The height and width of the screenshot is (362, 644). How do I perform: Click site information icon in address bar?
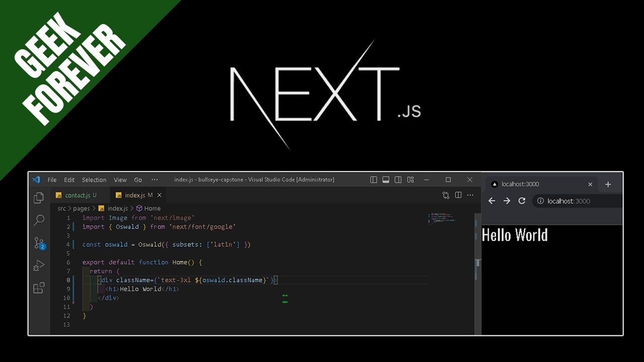pos(540,201)
